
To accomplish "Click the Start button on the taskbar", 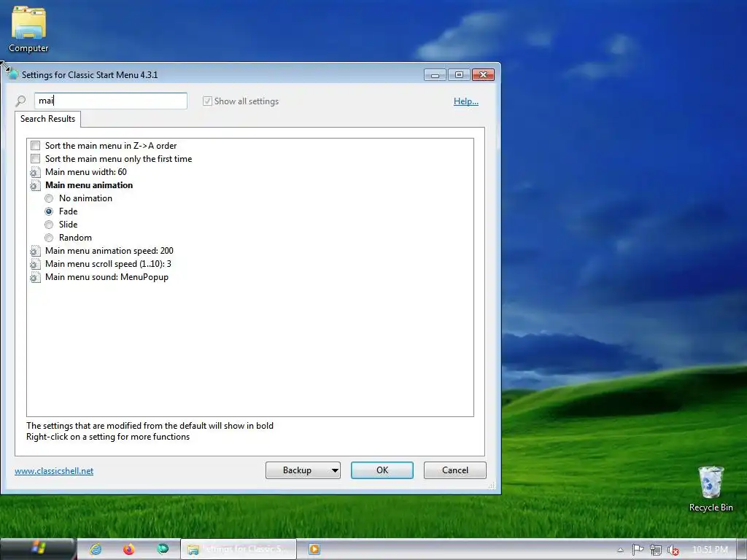I will coord(38,548).
